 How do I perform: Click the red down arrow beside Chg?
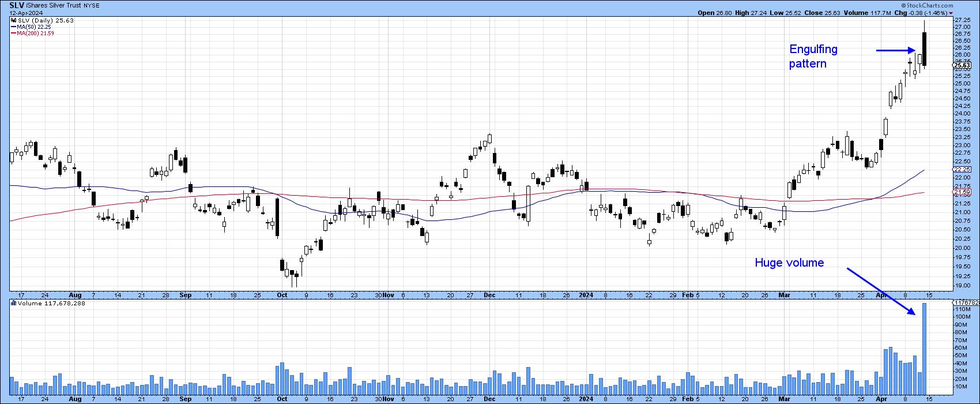950,13
